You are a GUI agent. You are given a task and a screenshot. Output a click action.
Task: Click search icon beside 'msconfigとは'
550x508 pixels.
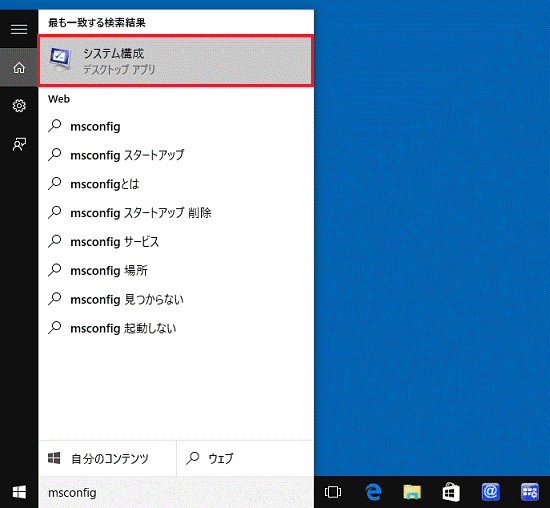(x=55, y=183)
